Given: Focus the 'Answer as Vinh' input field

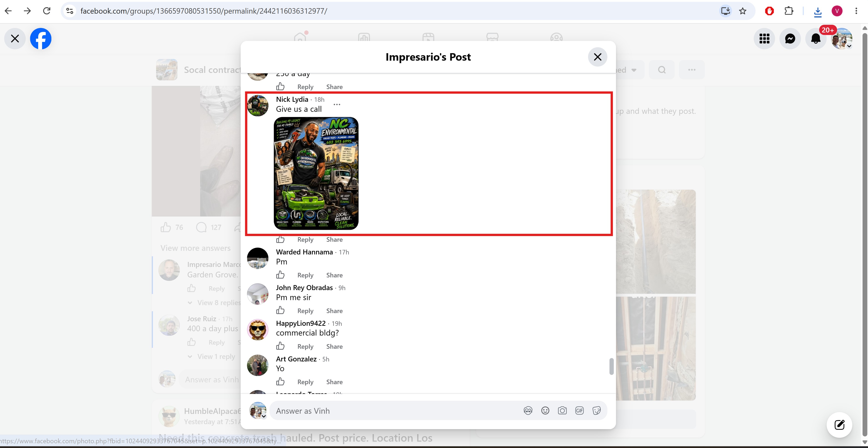Looking at the screenshot, I should pyautogui.click(x=396, y=411).
